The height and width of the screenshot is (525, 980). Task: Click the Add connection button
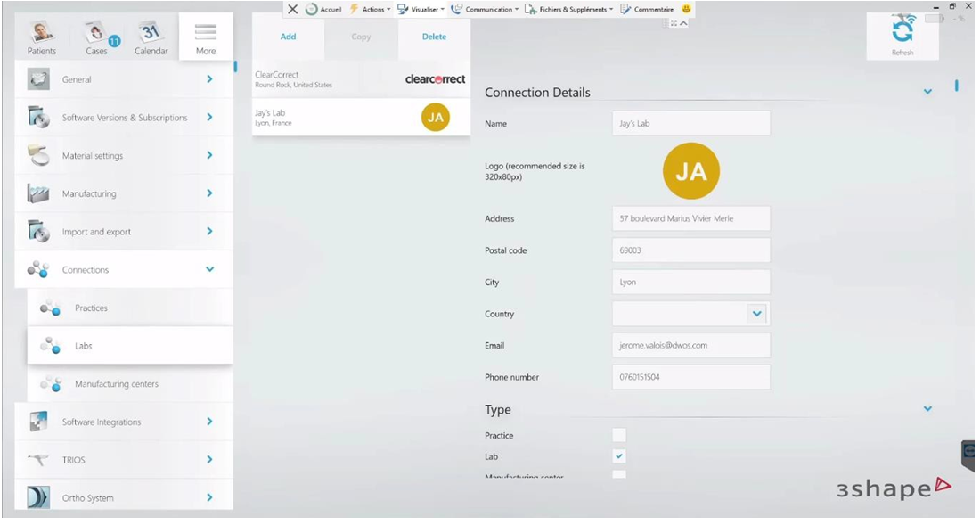pos(288,37)
